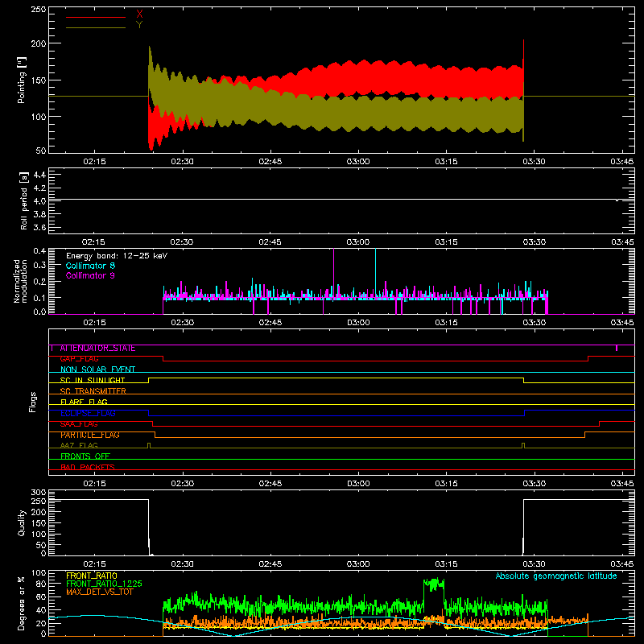Click the SC_IN_SUNLIGHT flag label
The width and height of the screenshot is (644, 644).
(93, 380)
